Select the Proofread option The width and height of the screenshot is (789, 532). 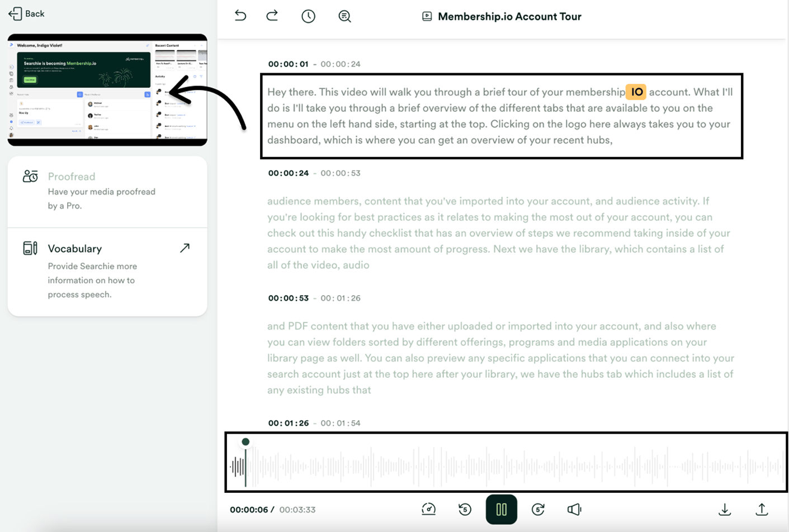[x=107, y=191]
